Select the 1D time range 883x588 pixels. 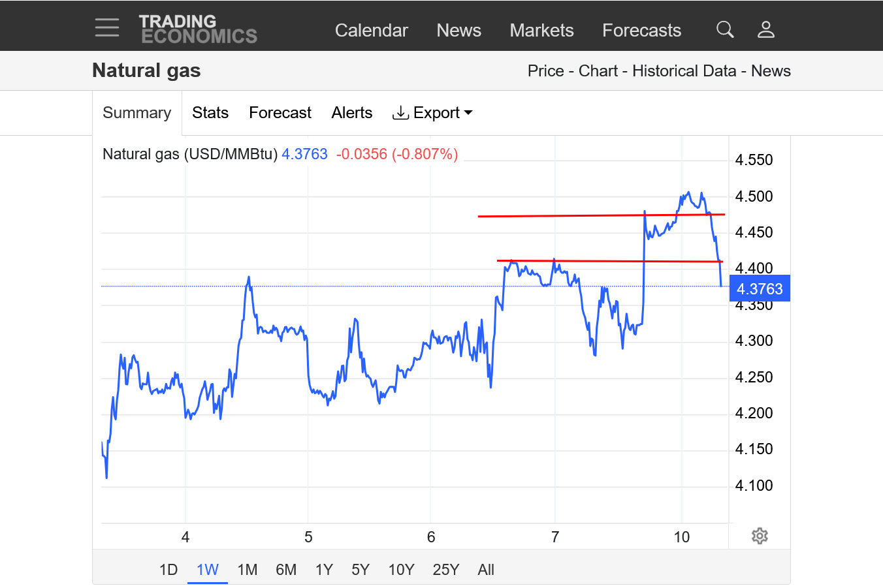point(169,570)
